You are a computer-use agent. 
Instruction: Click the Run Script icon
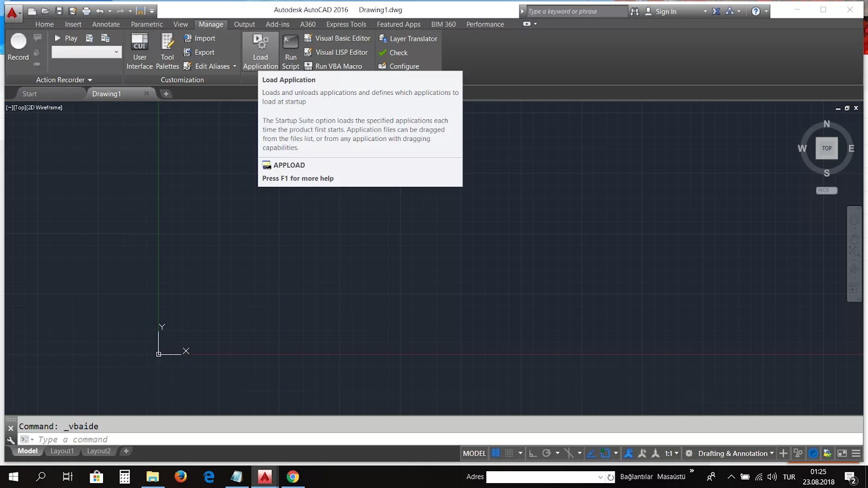pyautogui.click(x=291, y=42)
